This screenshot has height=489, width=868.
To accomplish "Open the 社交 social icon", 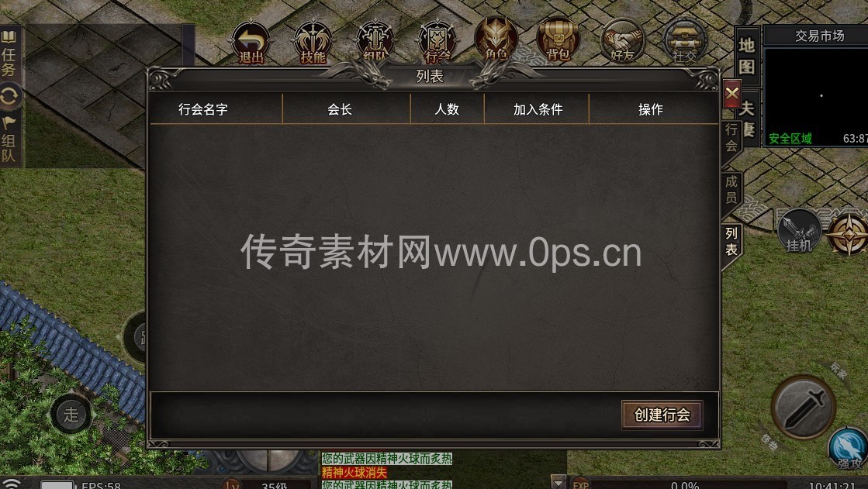I will (685, 40).
